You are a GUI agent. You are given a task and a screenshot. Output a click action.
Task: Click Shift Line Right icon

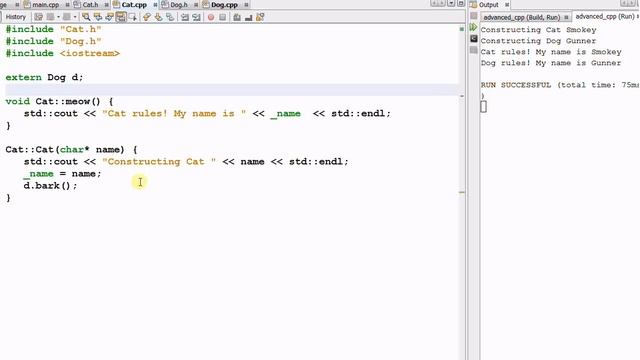pos(196,17)
